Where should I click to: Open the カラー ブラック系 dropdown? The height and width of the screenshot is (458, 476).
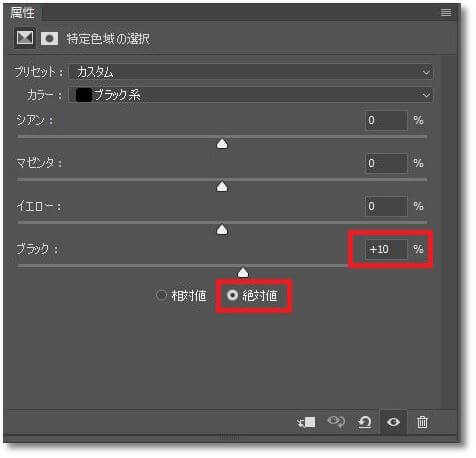[x=250, y=95]
